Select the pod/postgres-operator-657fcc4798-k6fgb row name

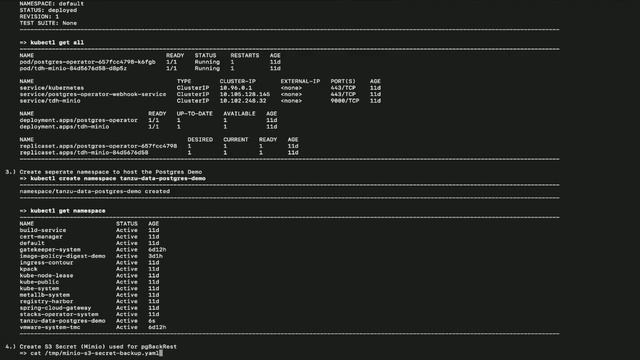[x=87, y=62]
